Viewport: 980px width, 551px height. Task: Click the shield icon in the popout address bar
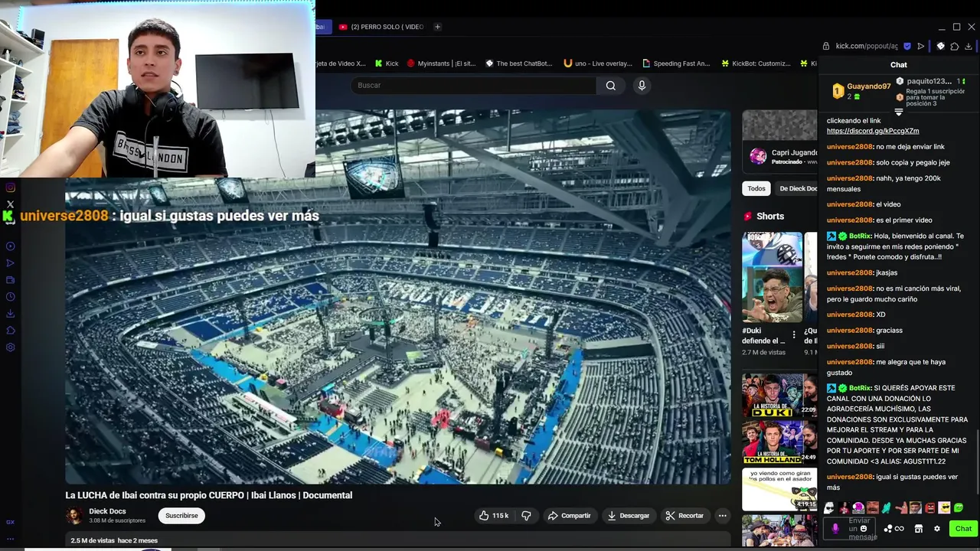pyautogui.click(x=907, y=46)
